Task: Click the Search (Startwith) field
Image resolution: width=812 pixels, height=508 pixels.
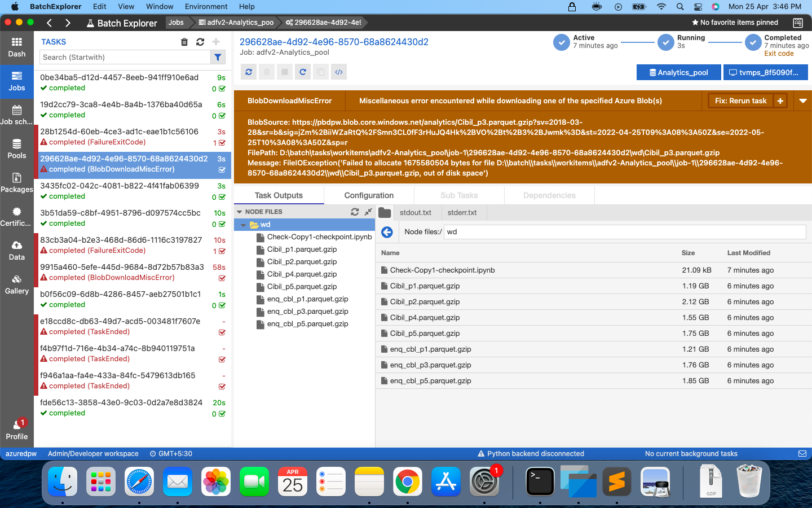Action: 125,57
